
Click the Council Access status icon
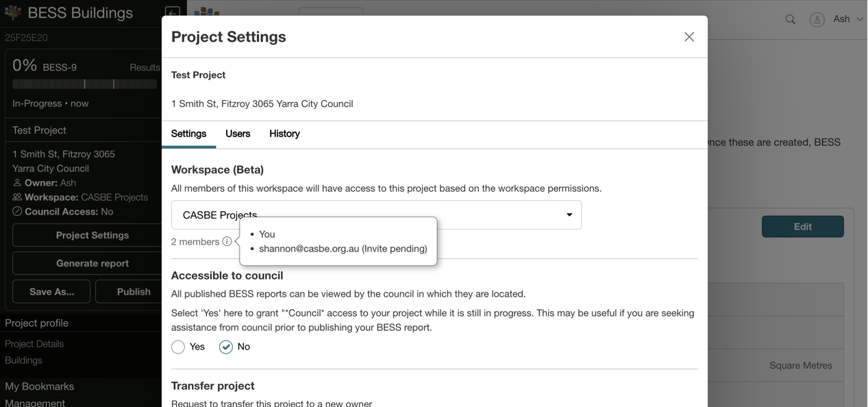(x=17, y=212)
